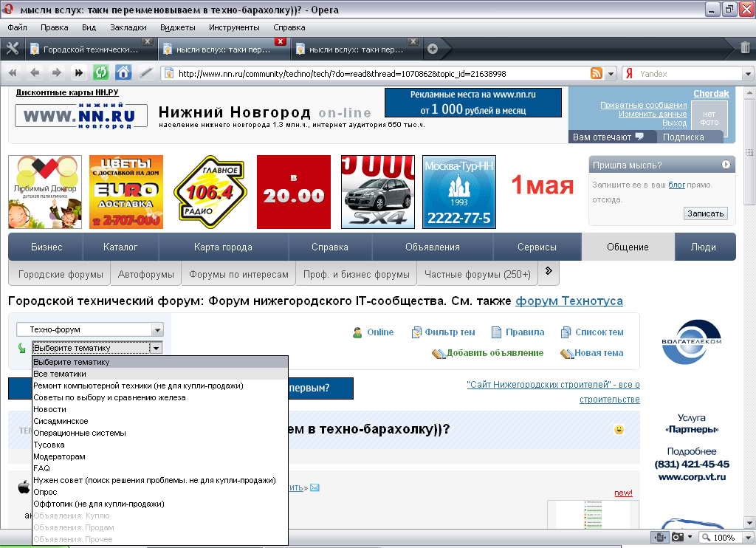Open Yandex search engine dropdown
This screenshot has height=548, width=756.
(748, 74)
